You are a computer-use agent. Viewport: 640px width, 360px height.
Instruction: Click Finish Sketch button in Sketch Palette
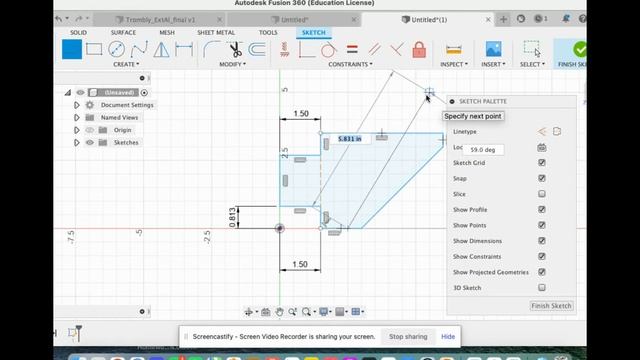pos(551,306)
